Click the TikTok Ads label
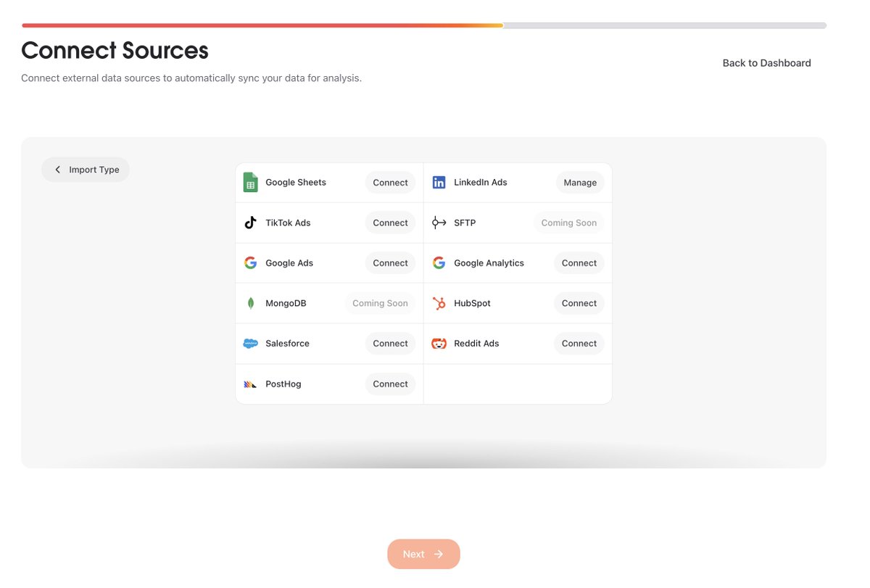The width and height of the screenshot is (870, 588). click(x=288, y=223)
